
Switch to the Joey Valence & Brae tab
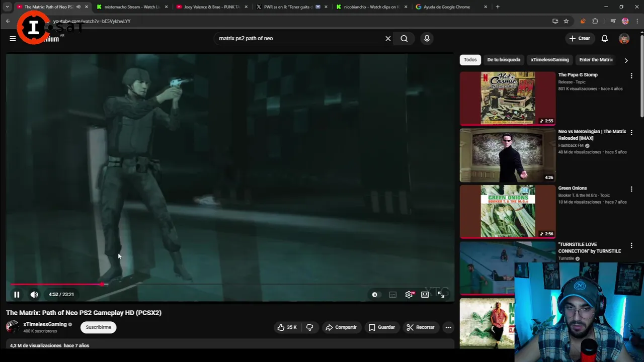point(212,7)
